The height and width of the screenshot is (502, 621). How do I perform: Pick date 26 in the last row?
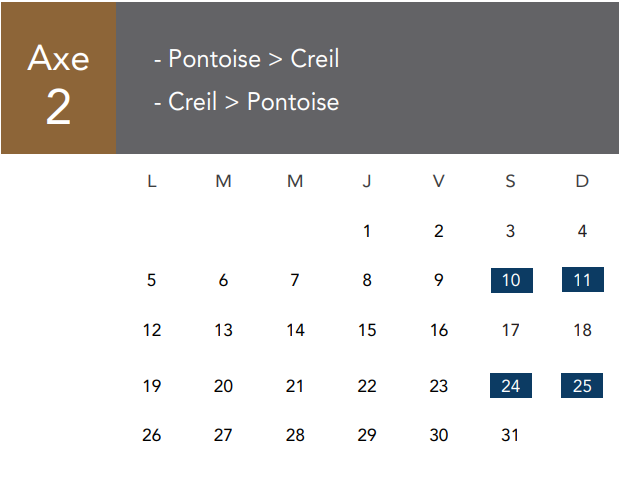pos(152,435)
